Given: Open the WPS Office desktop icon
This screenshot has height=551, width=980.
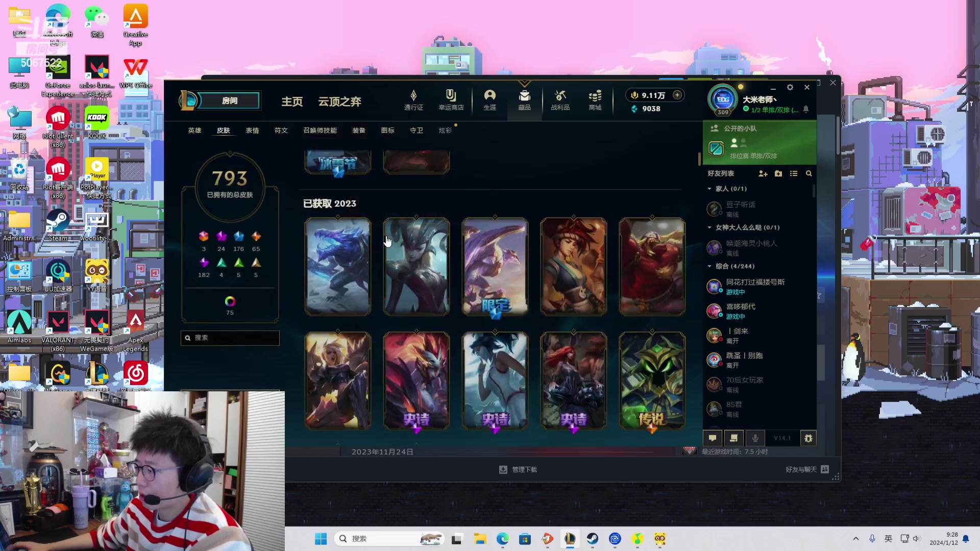Looking at the screenshot, I should [x=135, y=71].
